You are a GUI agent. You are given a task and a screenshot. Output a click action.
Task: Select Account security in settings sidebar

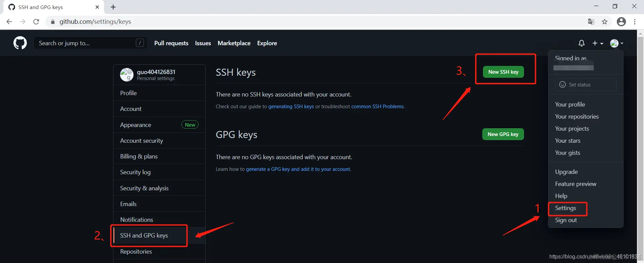(159, 141)
